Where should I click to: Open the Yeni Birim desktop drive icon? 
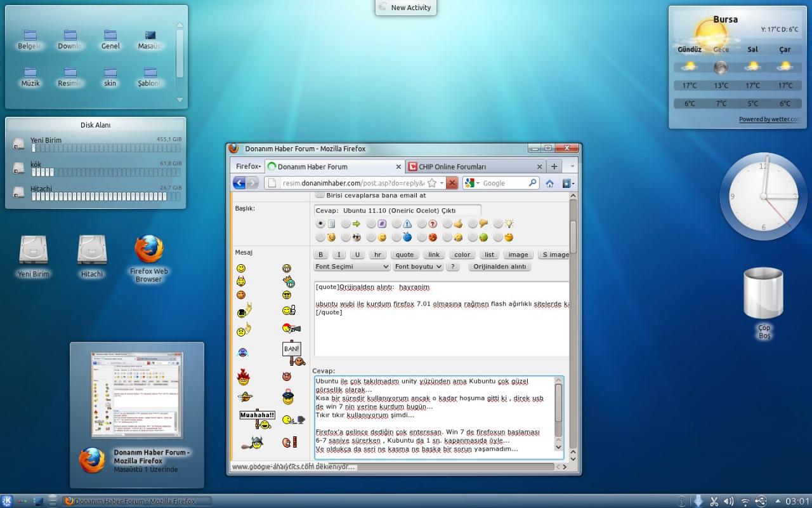tap(34, 257)
